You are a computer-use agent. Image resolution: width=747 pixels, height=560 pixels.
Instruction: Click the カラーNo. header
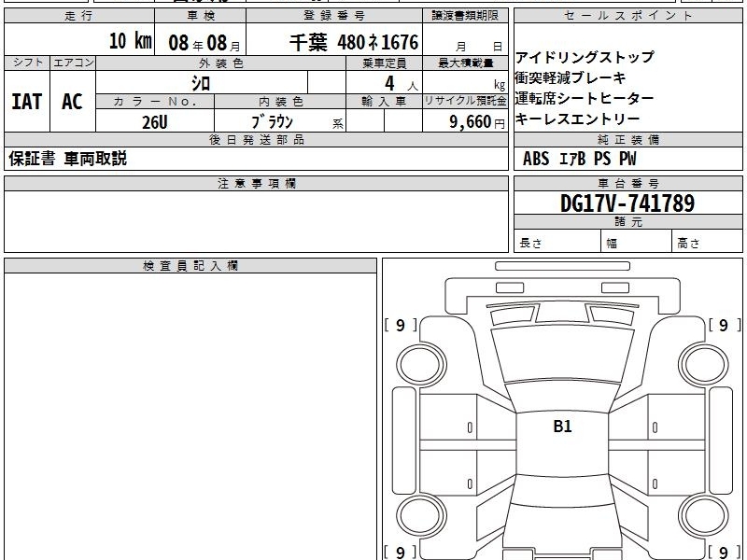pos(155,102)
